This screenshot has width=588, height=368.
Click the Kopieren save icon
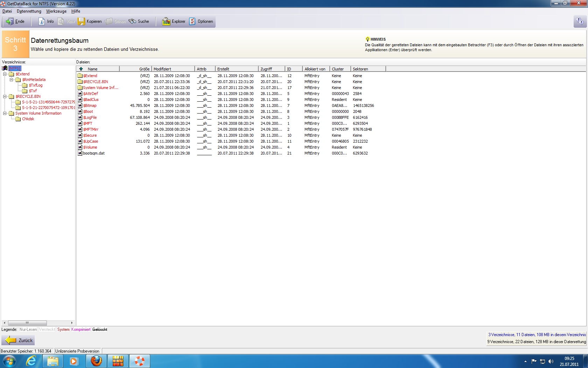pyautogui.click(x=81, y=21)
